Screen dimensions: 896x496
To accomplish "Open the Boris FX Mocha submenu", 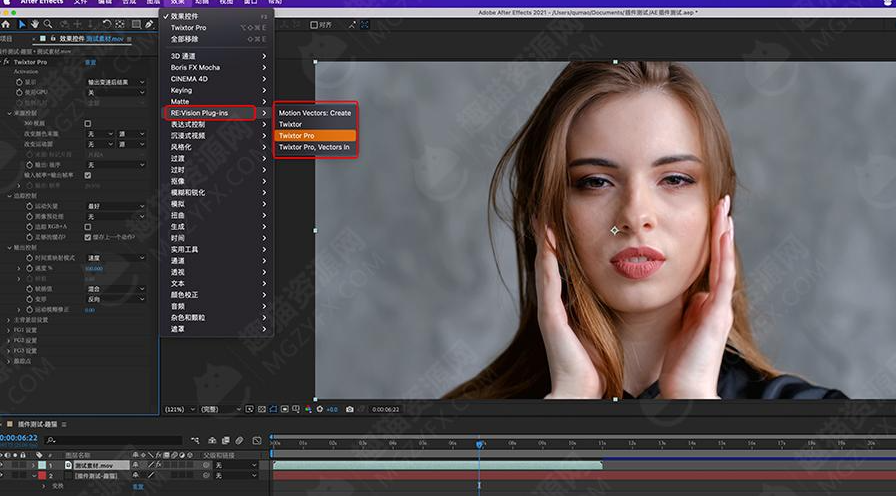I will pyautogui.click(x=217, y=67).
